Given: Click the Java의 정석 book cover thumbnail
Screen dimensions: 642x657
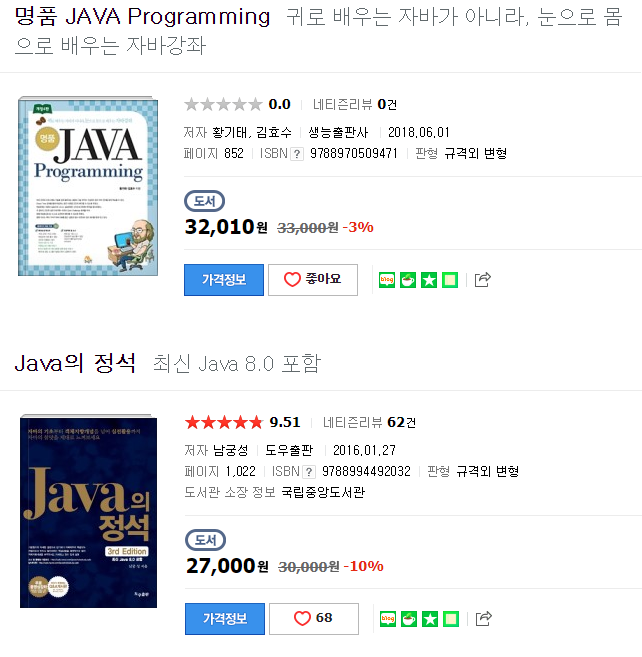Looking at the screenshot, I should pyautogui.click(x=88, y=511).
